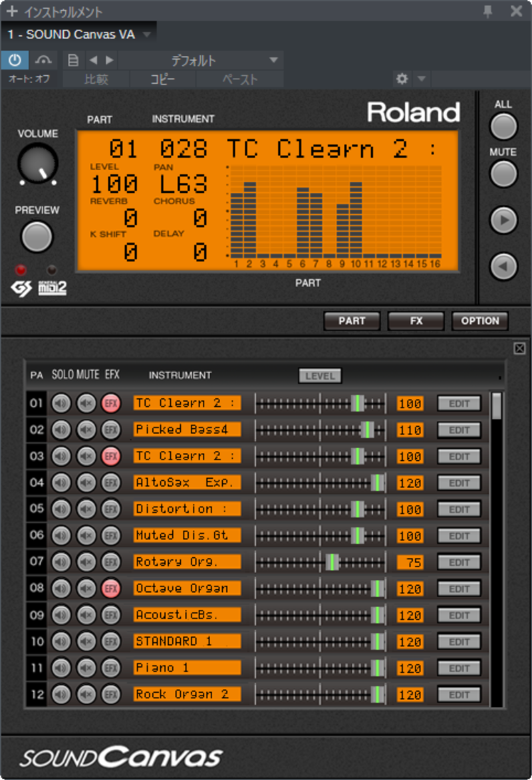The image size is (532, 780).
Task: Mute part 04 AltoSax Exp.
Action: point(86,483)
